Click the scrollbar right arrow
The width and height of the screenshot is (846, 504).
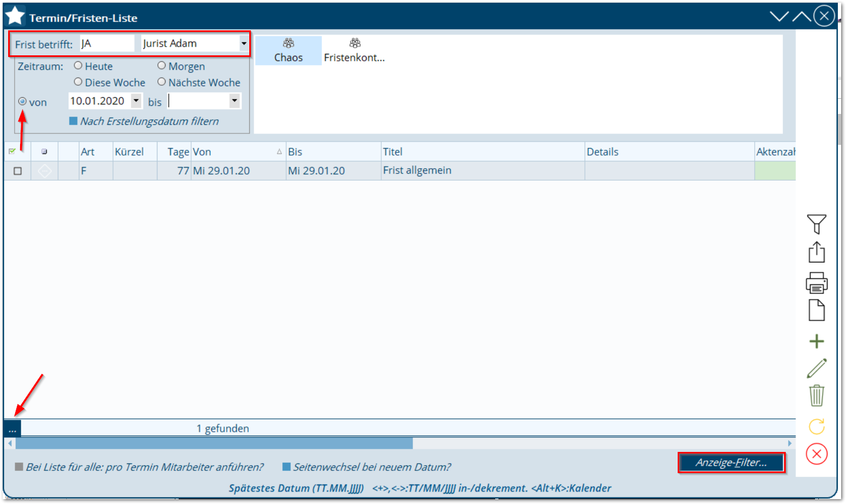790,443
